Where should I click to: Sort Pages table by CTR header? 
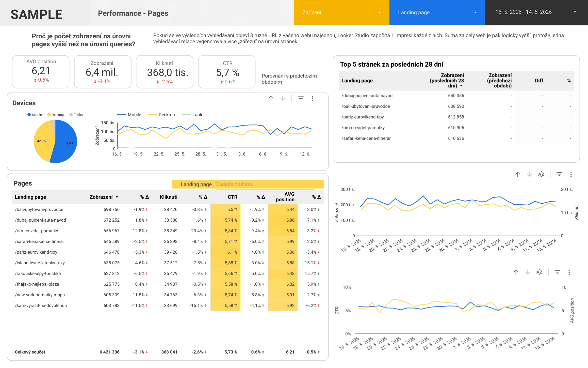[x=232, y=197]
